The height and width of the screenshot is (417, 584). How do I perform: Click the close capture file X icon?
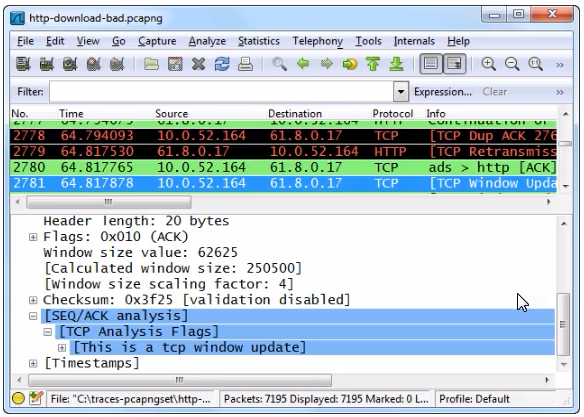pyautogui.click(x=199, y=64)
